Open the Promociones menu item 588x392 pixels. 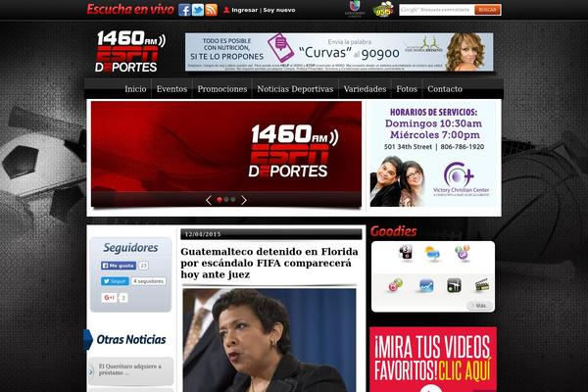[222, 89]
